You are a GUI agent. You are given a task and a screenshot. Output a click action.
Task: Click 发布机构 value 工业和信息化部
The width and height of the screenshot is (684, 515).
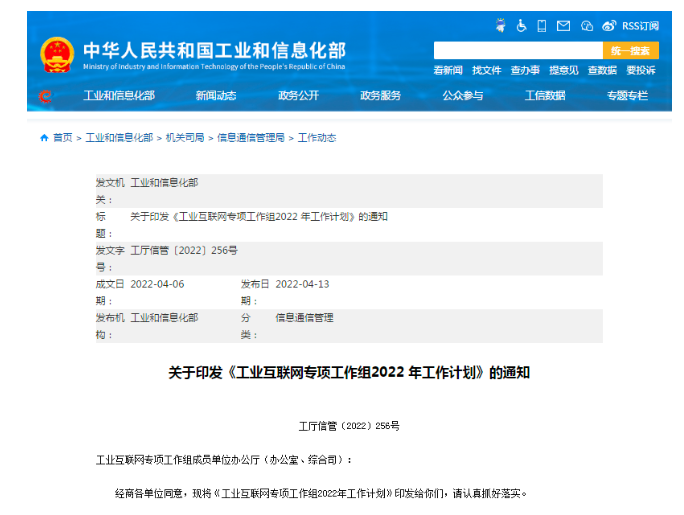164,318
